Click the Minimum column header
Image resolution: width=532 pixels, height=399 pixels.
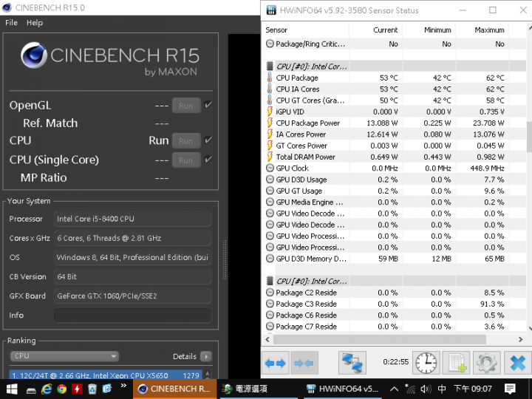(429, 30)
